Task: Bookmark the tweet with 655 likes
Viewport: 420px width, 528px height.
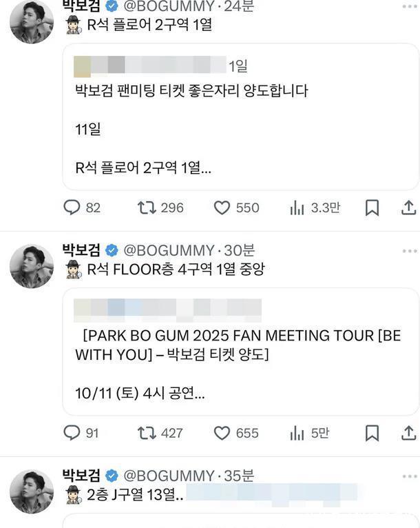Action: click(372, 433)
